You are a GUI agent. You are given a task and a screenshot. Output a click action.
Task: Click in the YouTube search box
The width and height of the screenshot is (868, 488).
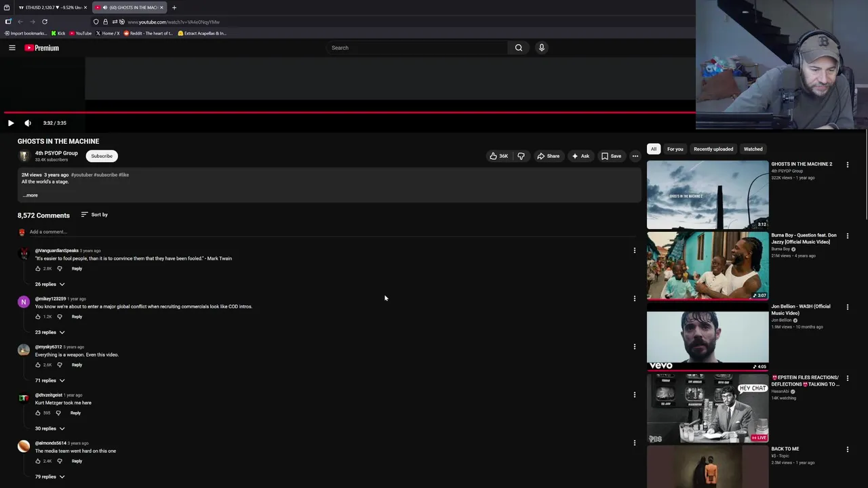click(x=417, y=47)
